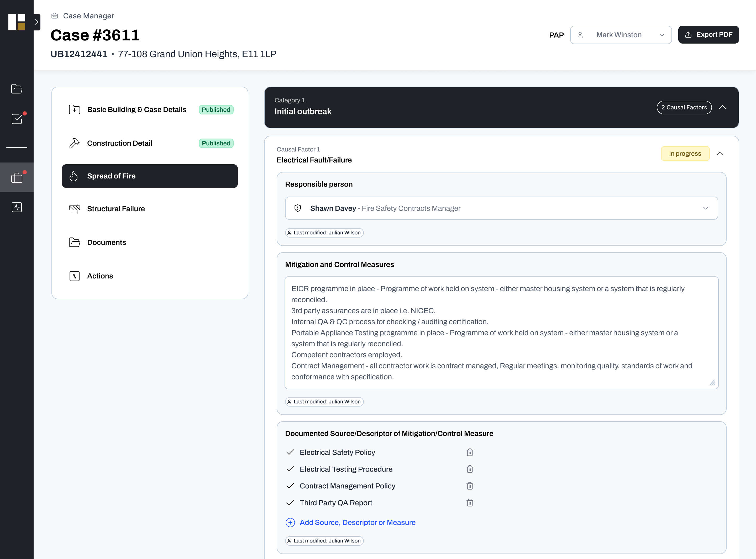Delete Electrical Testing Procedure with trash icon
756x559 pixels.
point(470,469)
